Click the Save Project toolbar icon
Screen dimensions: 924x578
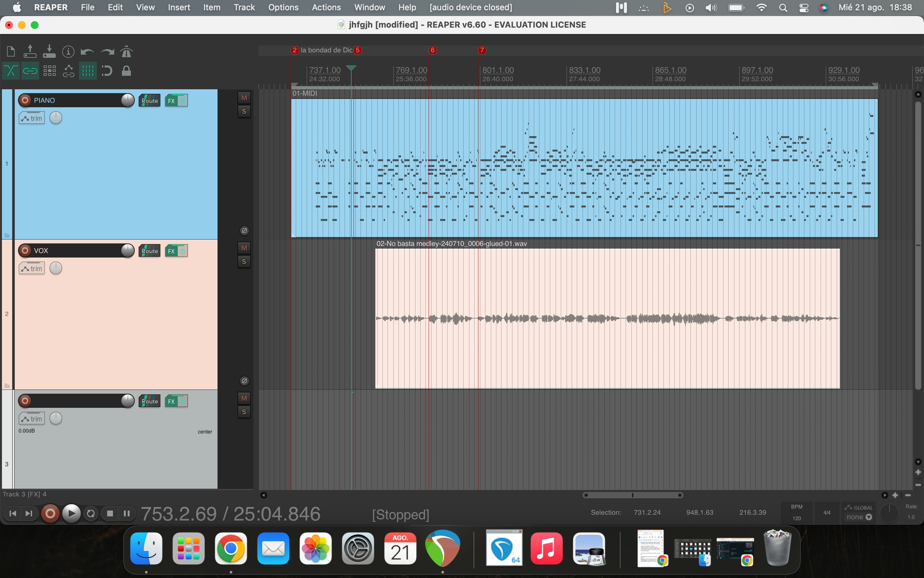[x=49, y=51]
